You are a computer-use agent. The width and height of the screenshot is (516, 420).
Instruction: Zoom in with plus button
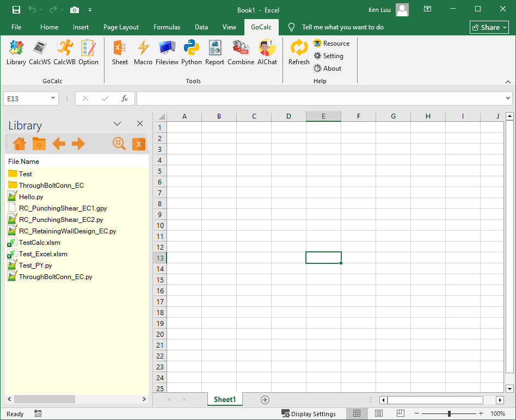tap(481, 413)
